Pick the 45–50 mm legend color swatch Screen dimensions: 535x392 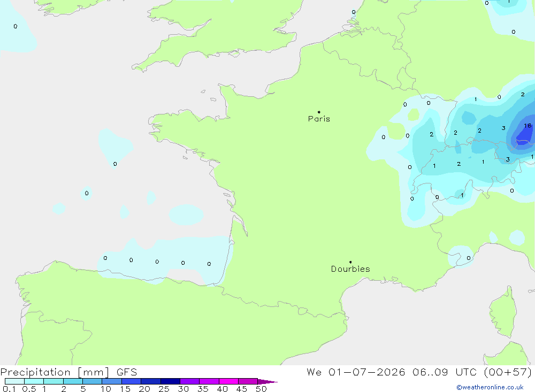[248, 381]
